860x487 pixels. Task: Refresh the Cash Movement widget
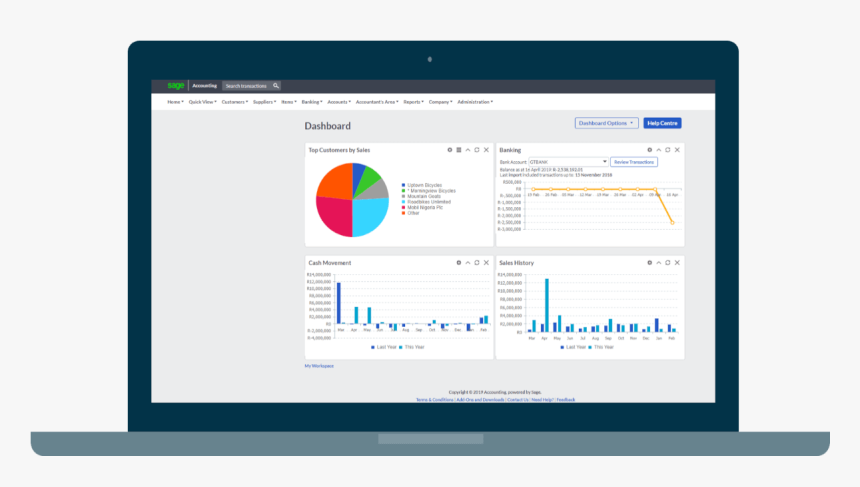pyautogui.click(x=477, y=263)
